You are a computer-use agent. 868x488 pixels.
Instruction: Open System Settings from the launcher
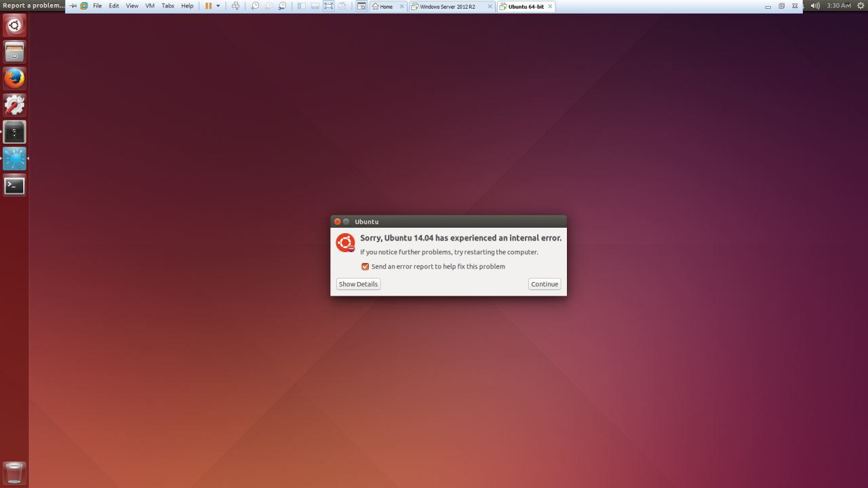click(14, 105)
